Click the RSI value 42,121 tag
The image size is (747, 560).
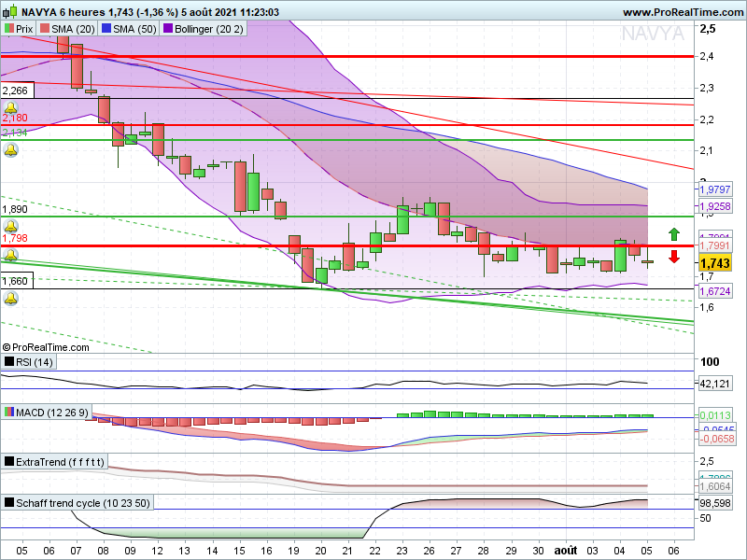point(714,384)
